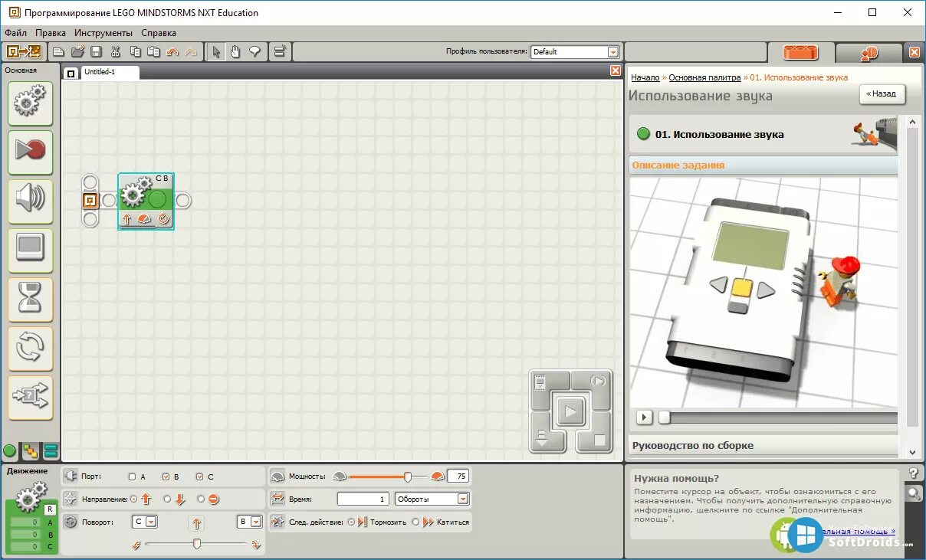Click the Назад back button
The image size is (926, 560).
click(882, 93)
